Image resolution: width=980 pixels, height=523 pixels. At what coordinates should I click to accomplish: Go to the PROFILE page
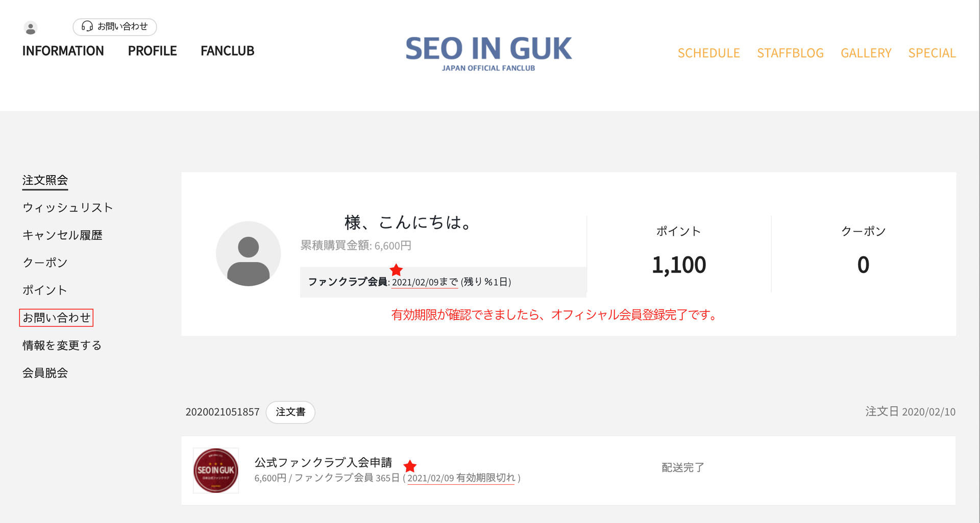(x=152, y=51)
